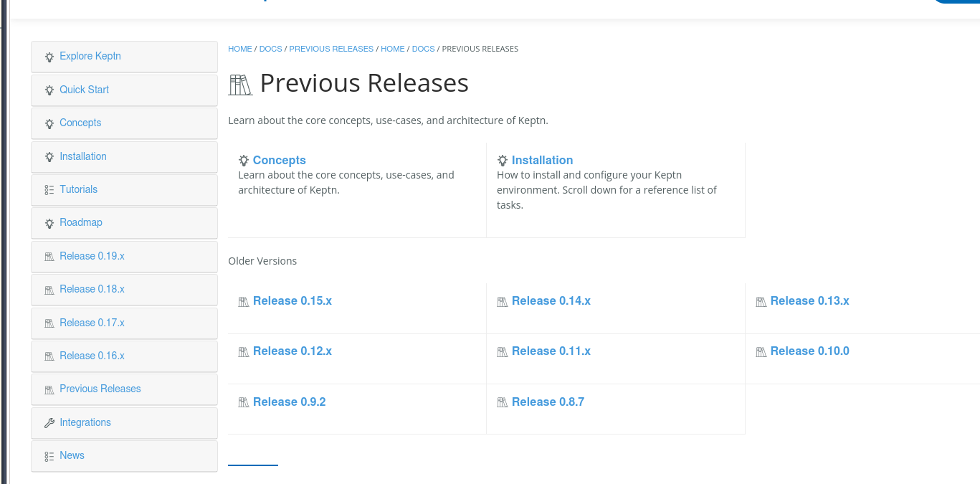Select Release 0.17.x in the sidebar

click(92, 323)
